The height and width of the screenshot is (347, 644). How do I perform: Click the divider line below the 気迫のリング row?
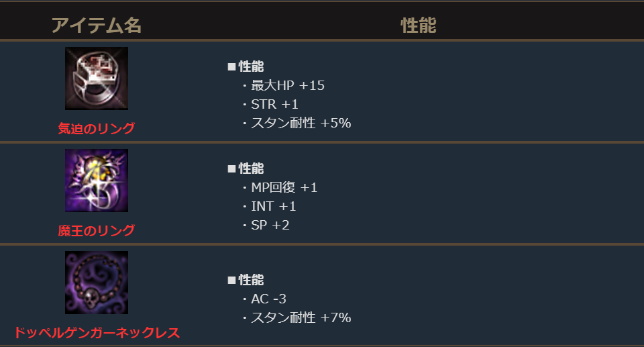click(x=322, y=142)
